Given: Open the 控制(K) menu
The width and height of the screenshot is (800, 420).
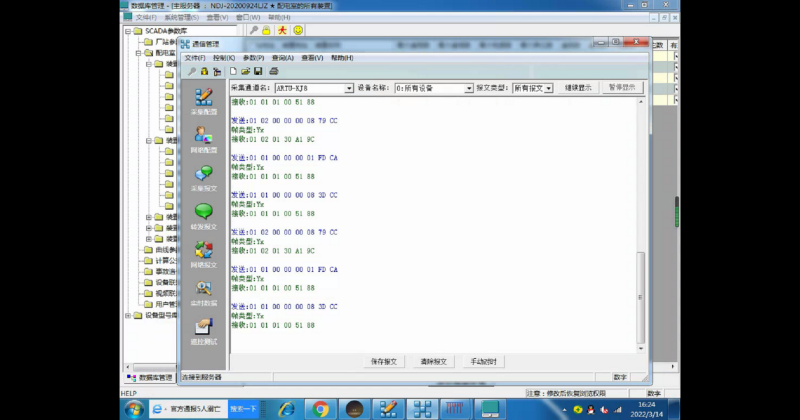Looking at the screenshot, I should [224, 58].
